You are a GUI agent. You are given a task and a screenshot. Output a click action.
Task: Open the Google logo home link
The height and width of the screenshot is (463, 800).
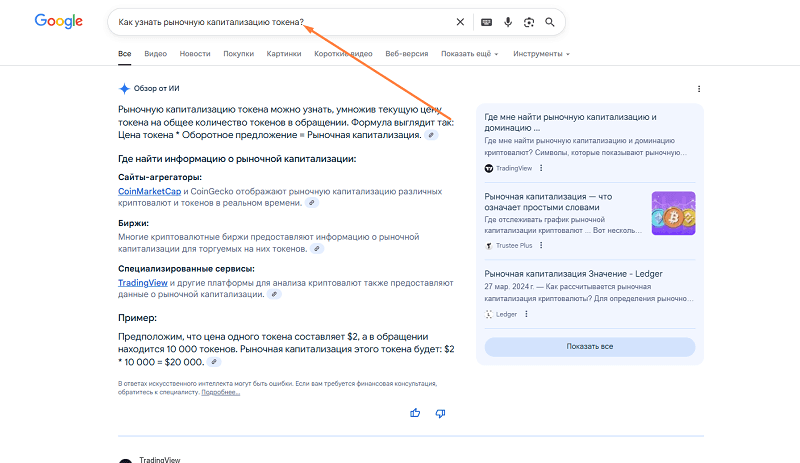pos(59,21)
